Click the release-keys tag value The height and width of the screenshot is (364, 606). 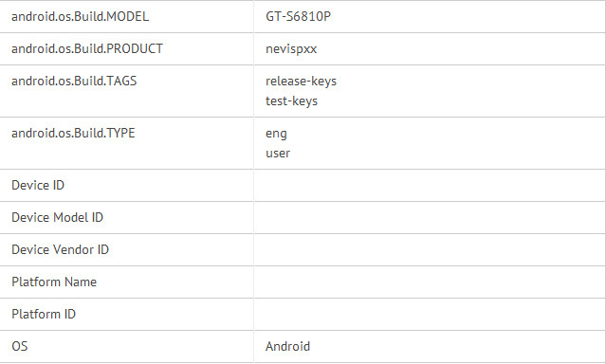point(301,82)
